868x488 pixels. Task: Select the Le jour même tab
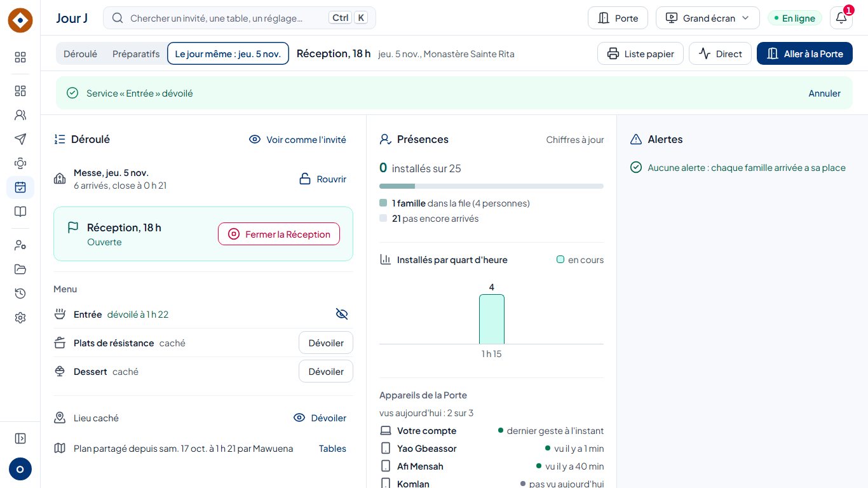pyautogui.click(x=228, y=54)
